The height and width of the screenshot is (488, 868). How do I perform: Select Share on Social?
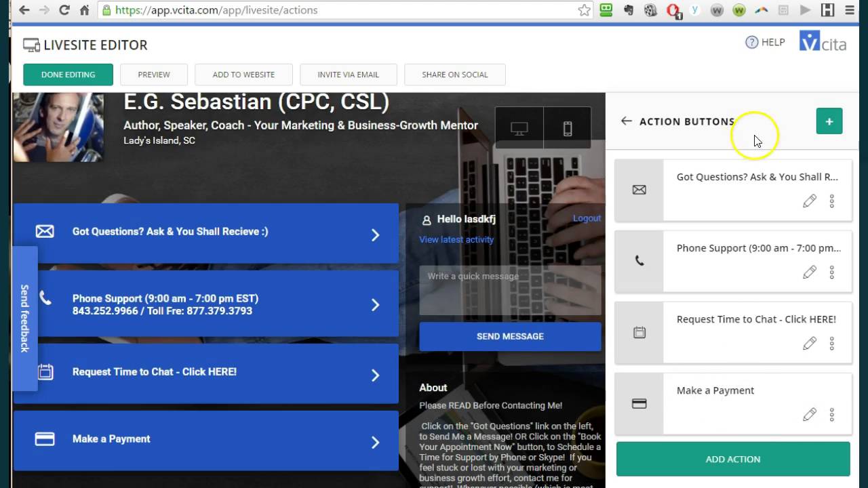pyautogui.click(x=455, y=75)
